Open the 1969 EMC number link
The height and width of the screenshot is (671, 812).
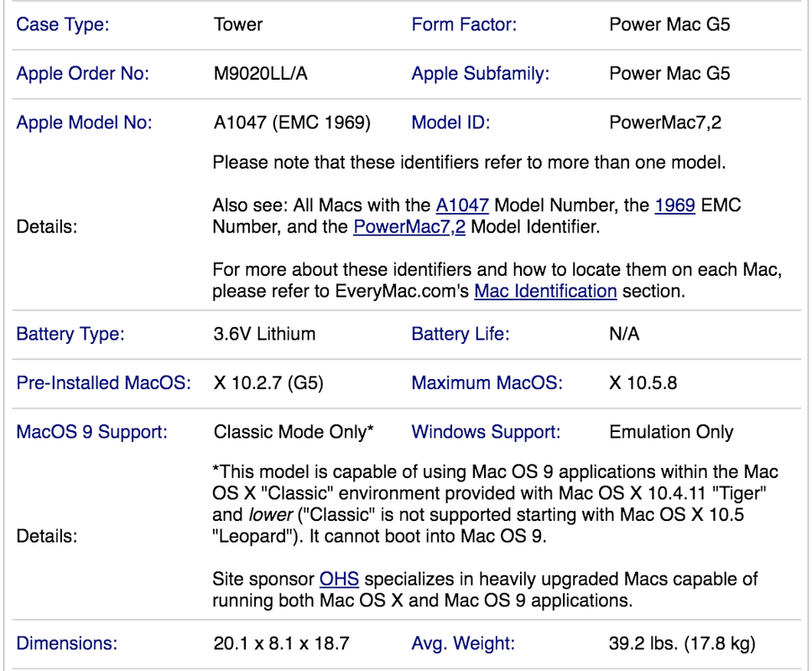point(674,205)
